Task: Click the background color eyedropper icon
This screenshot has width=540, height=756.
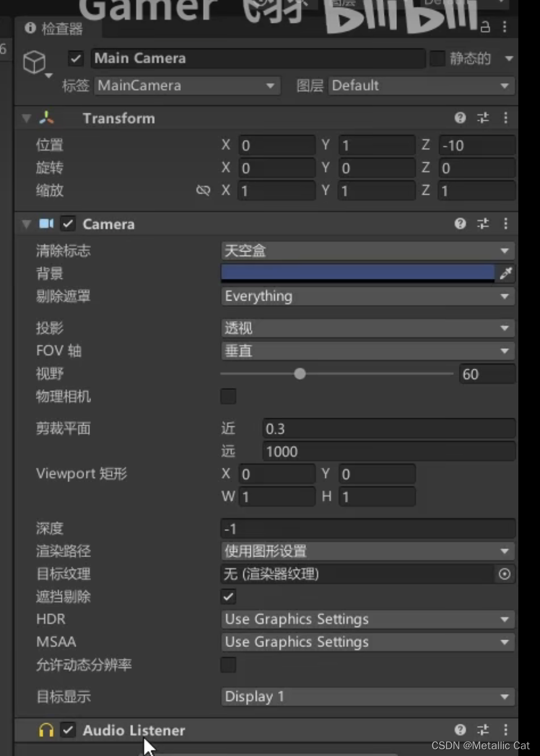Action: 506,273
